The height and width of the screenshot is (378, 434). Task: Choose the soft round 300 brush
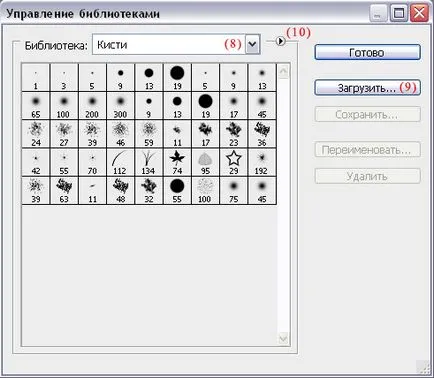pos(120,106)
